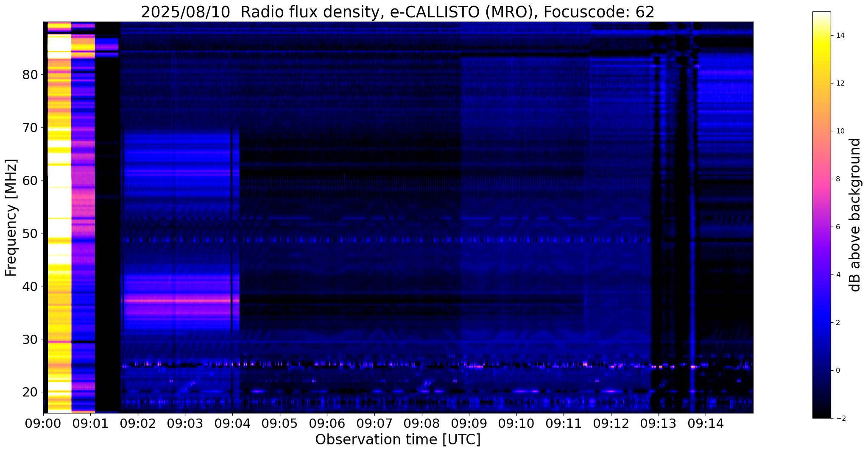Screen dimensions: 868x452
Task: Click the 'Observation time [UTC]' x-axis label
Action: (x=398, y=440)
